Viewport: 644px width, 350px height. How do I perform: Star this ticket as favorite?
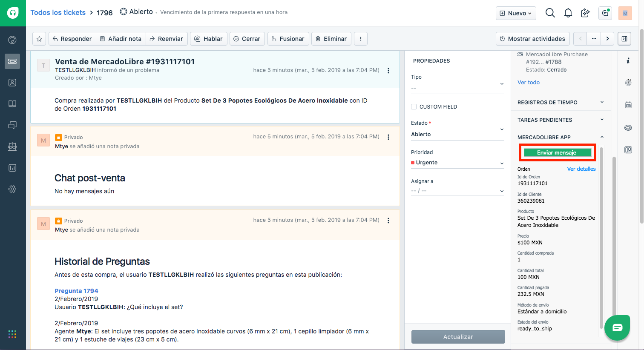pos(40,39)
